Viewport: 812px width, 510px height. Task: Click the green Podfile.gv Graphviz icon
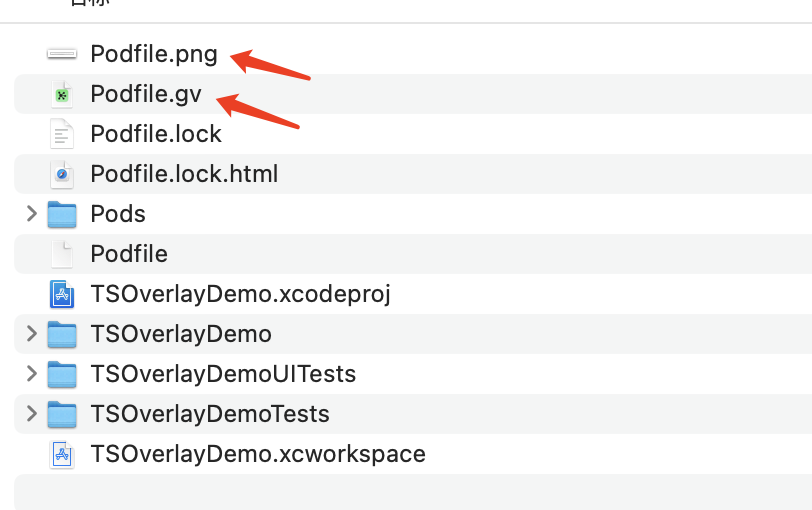pos(62,94)
